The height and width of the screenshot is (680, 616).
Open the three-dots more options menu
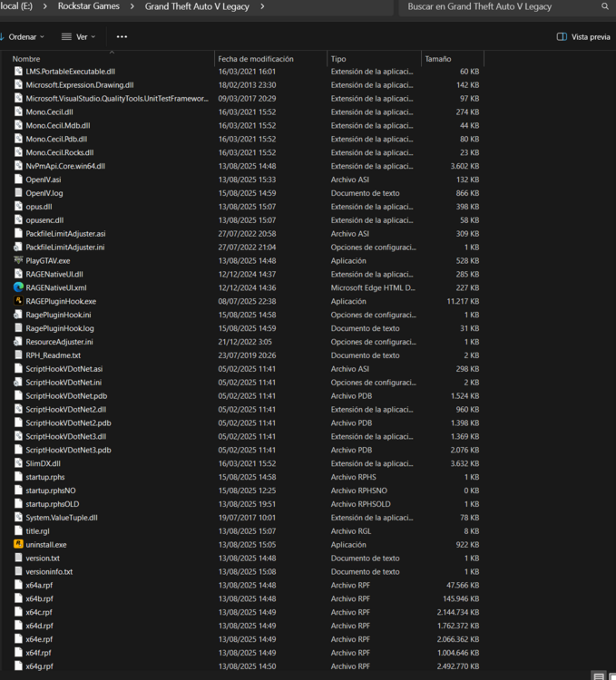click(122, 37)
